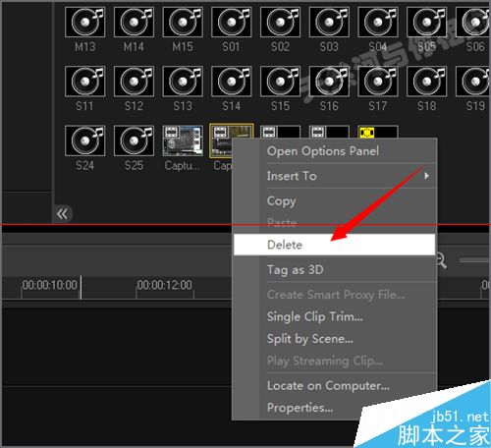
Task: Select the S16 sound clip
Action: [329, 82]
